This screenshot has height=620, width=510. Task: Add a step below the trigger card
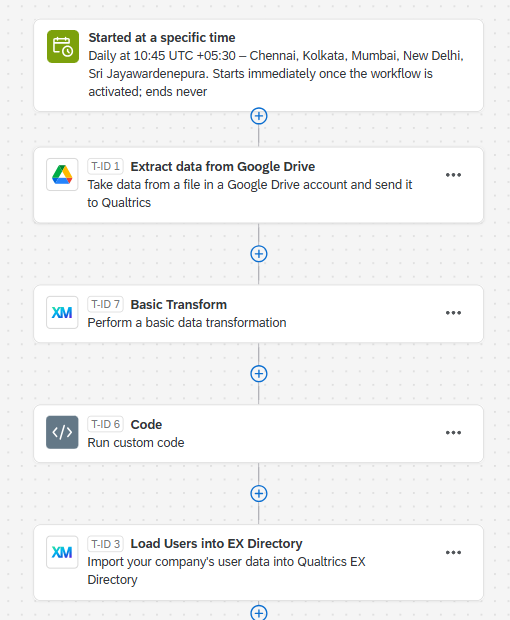tap(259, 116)
